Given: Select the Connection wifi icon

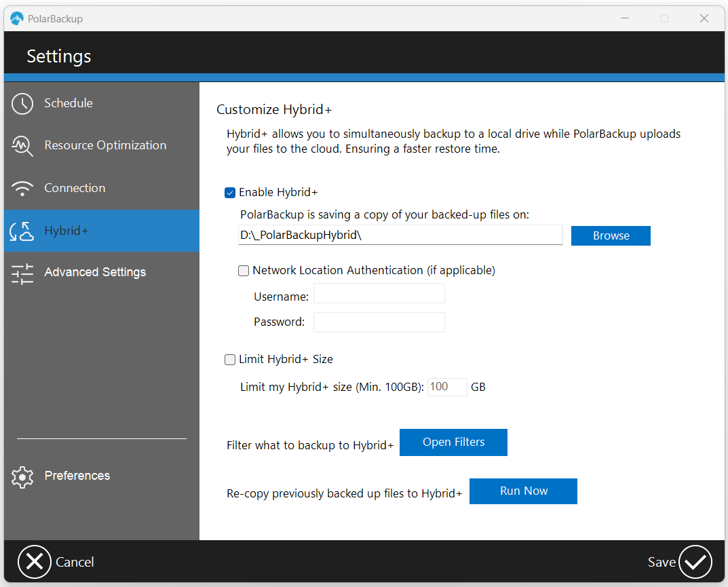Looking at the screenshot, I should pos(22,188).
